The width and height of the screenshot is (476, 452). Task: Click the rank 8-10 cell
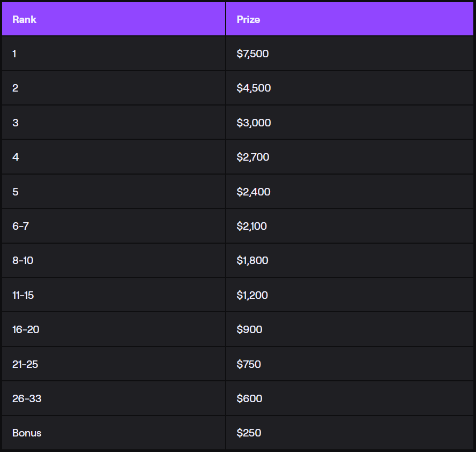coord(23,260)
